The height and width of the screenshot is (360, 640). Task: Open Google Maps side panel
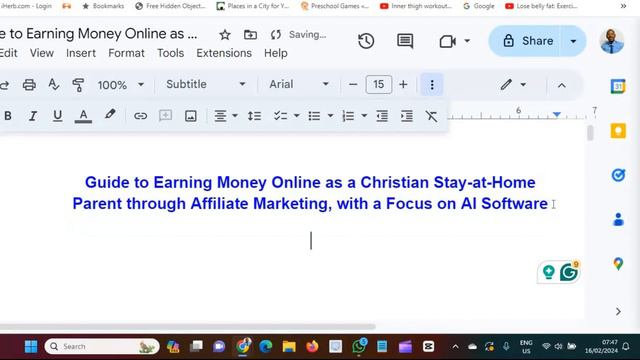(x=618, y=264)
